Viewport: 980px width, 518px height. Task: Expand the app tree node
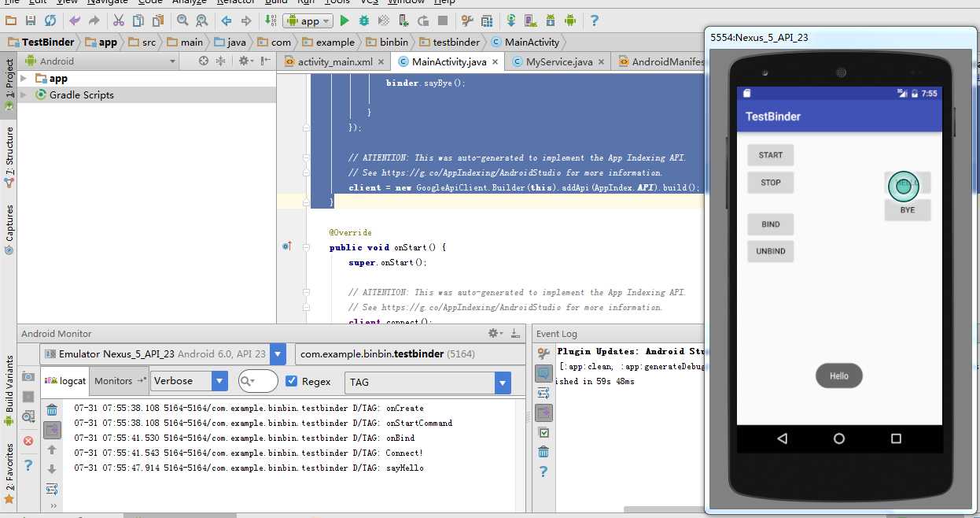point(24,78)
